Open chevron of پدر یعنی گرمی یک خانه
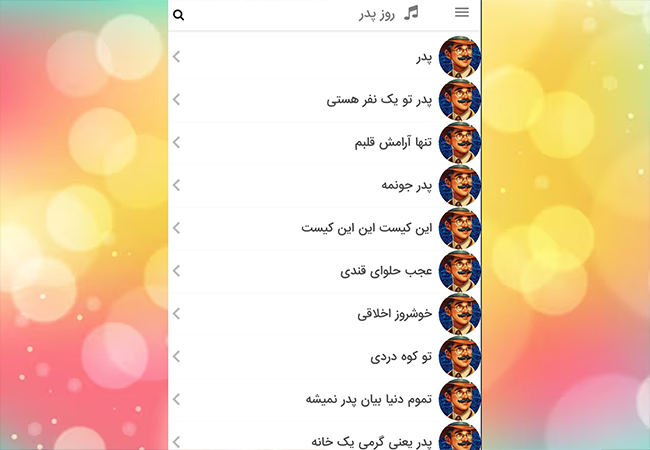The height and width of the screenshot is (450, 650). click(x=177, y=442)
